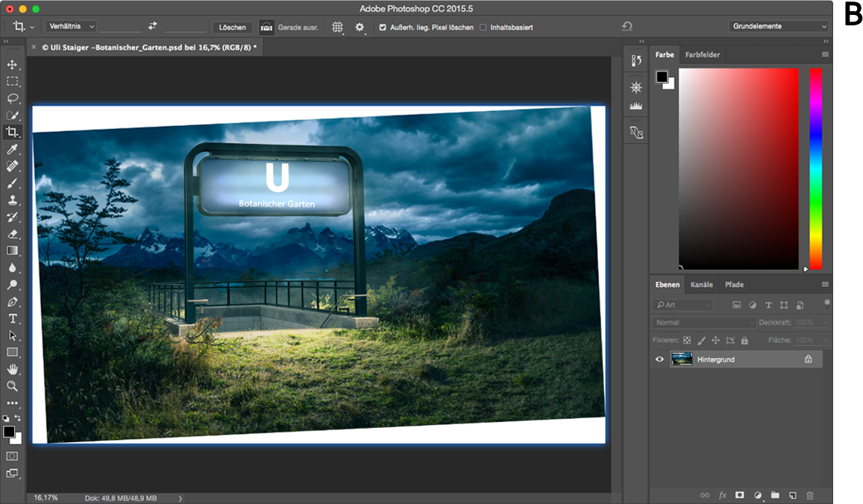
Task: Pick a color in the red color field
Action: 738,169
